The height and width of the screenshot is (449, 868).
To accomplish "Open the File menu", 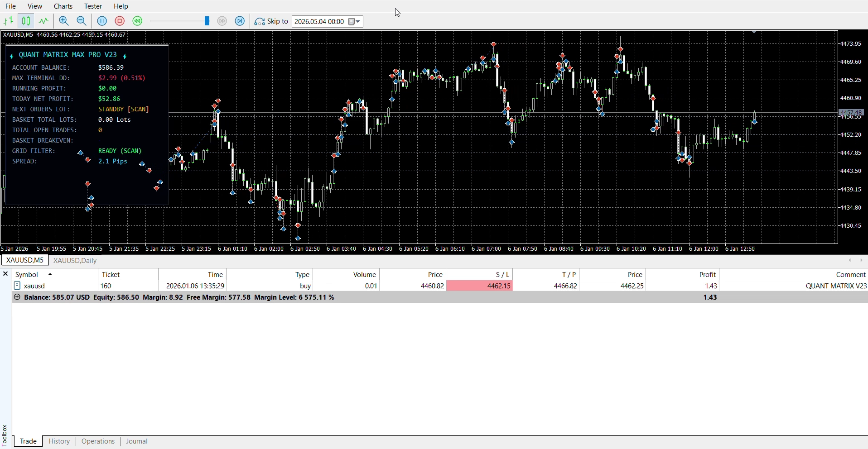I will (x=11, y=6).
